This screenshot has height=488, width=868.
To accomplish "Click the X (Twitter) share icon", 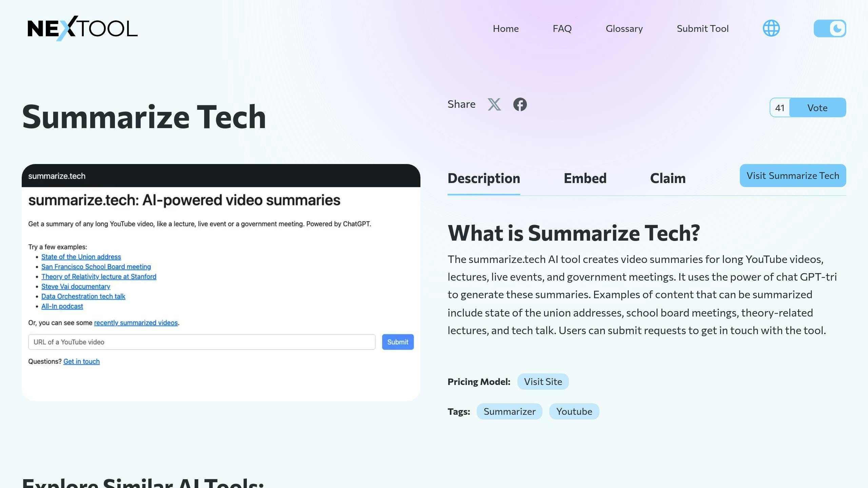I will 494,104.
